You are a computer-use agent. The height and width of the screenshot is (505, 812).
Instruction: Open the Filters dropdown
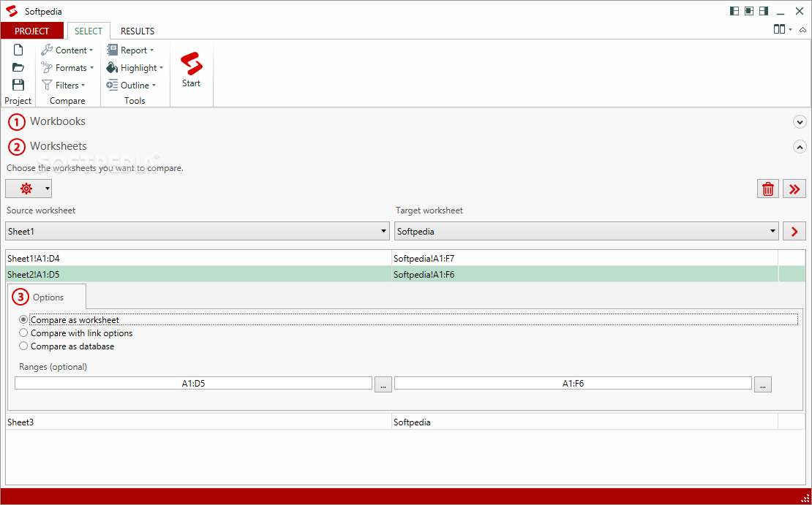pos(63,86)
